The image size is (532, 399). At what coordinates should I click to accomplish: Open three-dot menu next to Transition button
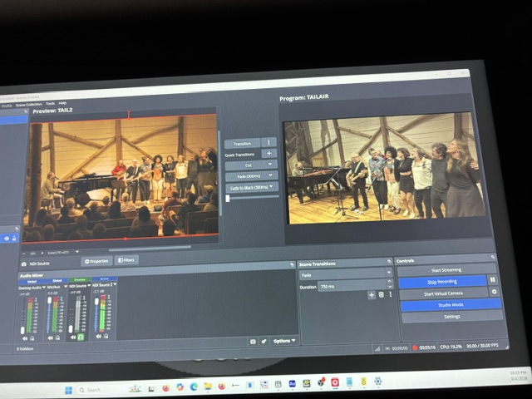pyautogui.click(x=269, y=142)
